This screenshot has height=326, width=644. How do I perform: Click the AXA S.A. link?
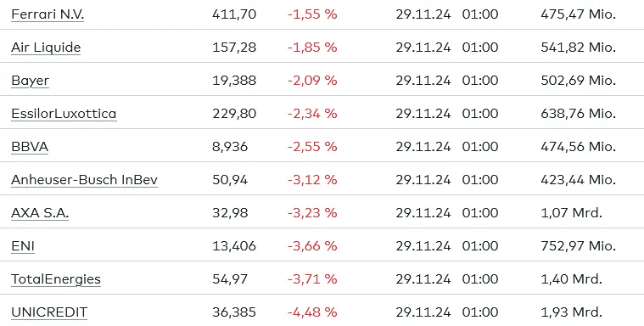point(40,213)
